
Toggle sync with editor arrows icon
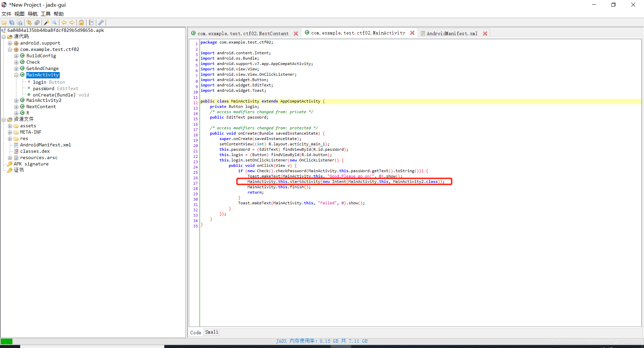click(x=29, y=22)
